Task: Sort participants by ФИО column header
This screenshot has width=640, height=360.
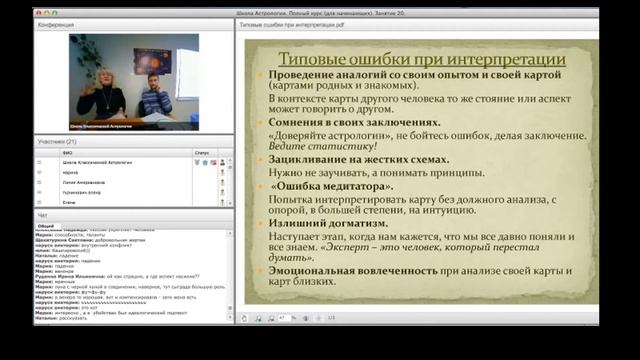Action: (126, 153)
